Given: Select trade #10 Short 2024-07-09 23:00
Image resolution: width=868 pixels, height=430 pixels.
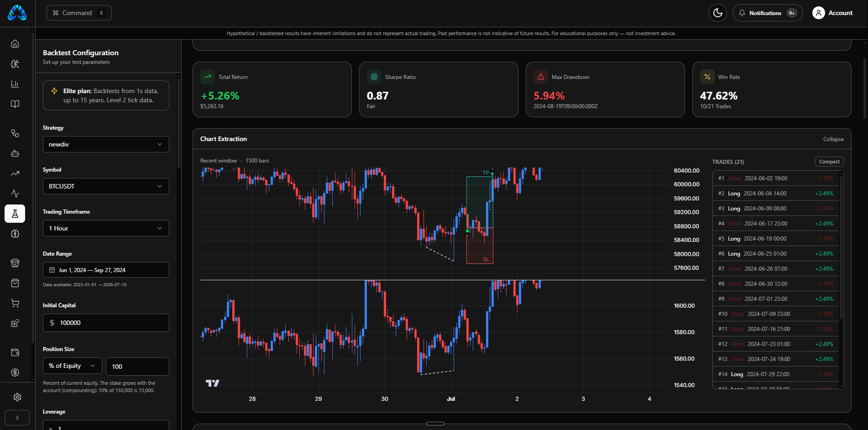Looking at the screenshot, I should pos(775,314).
